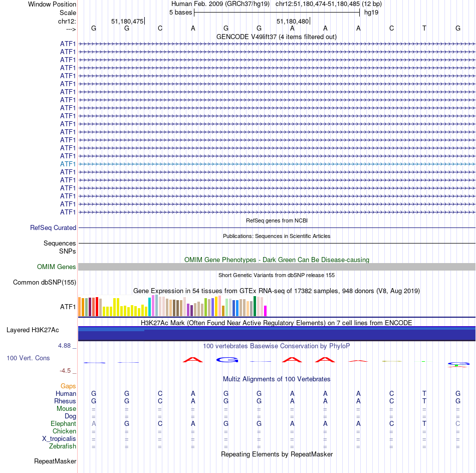Click the 51,180,480 position marker

(x=293, y=21)
